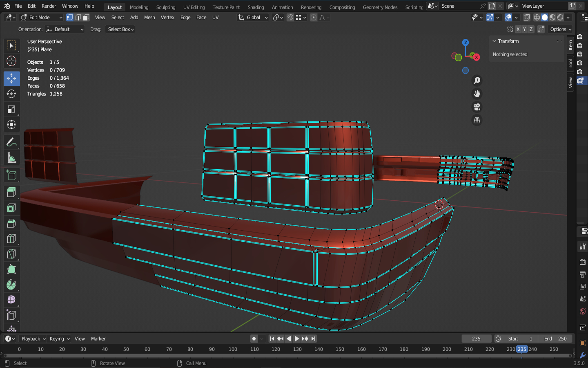Open the Marker menu in timeline
This screenshot has height=368, width=588.
pos(98,339)
